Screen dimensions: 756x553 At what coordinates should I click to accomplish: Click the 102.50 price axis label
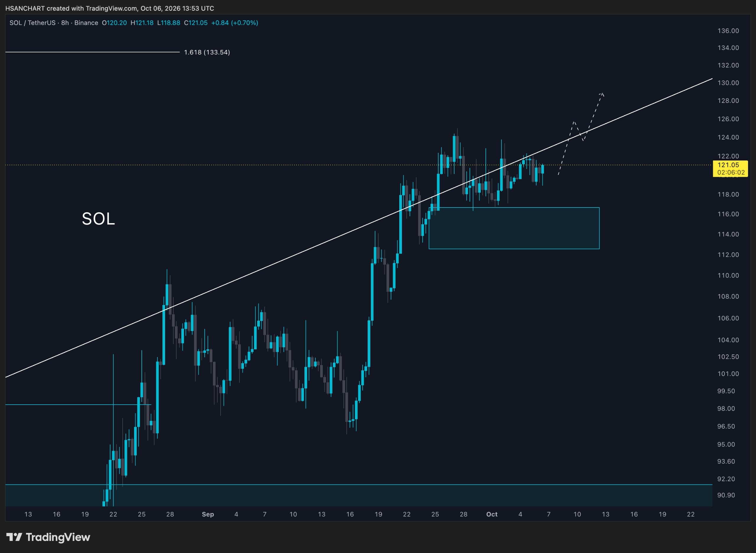click(x=728, y=356)
